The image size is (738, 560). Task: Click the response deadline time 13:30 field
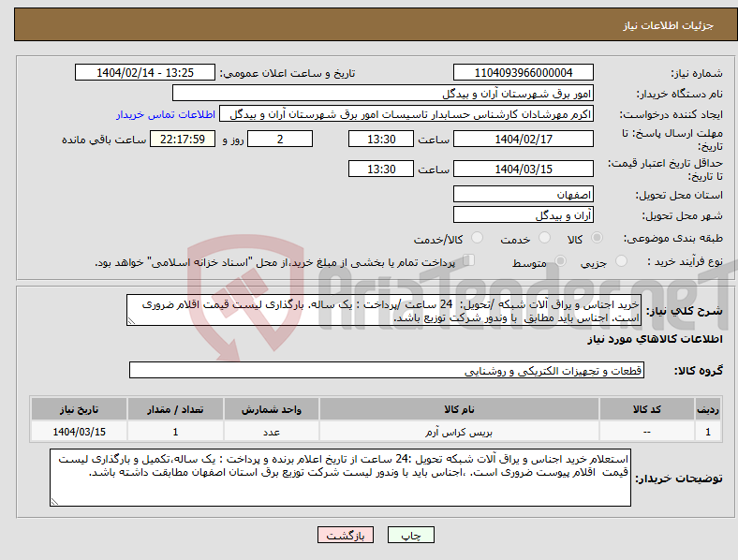tap(381, 139)
